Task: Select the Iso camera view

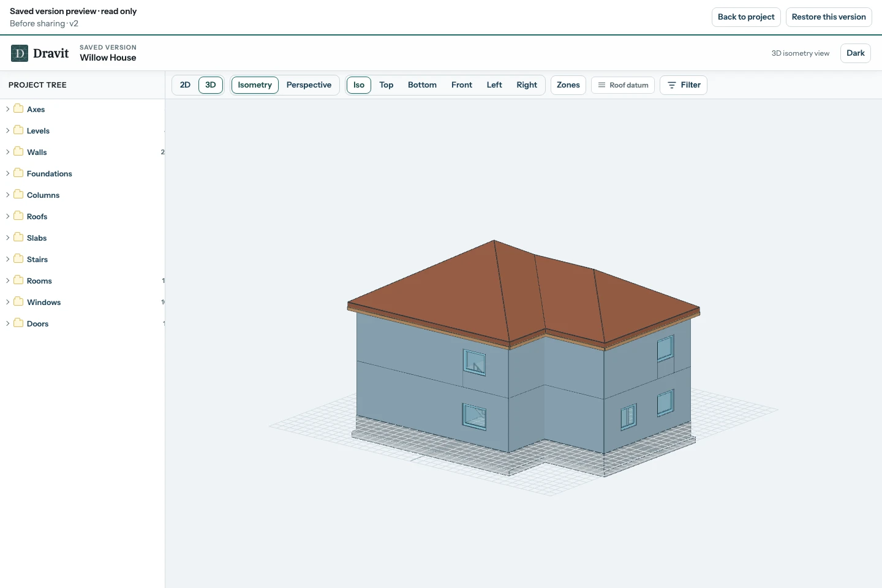Action: point(359,85)
